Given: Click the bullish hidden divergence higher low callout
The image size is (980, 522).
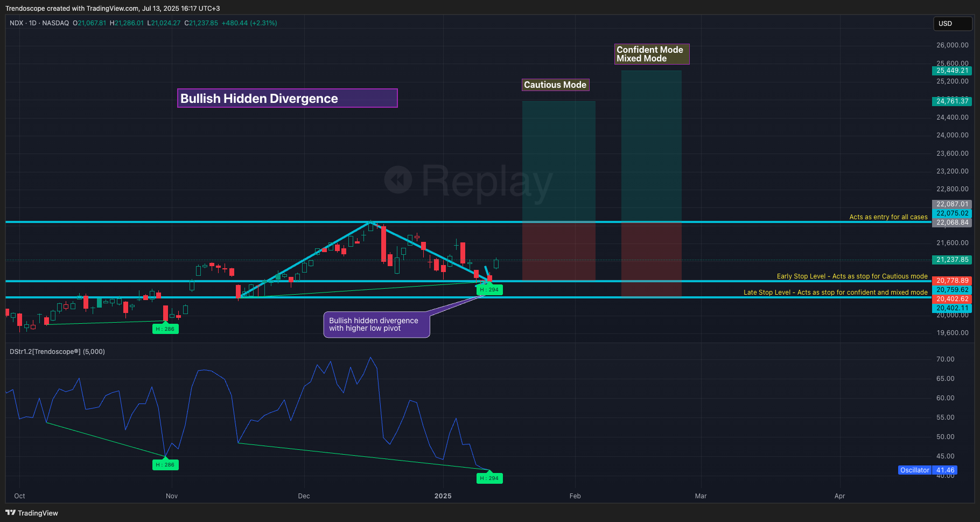Looking at the screenshot, I should click(376, 325).
